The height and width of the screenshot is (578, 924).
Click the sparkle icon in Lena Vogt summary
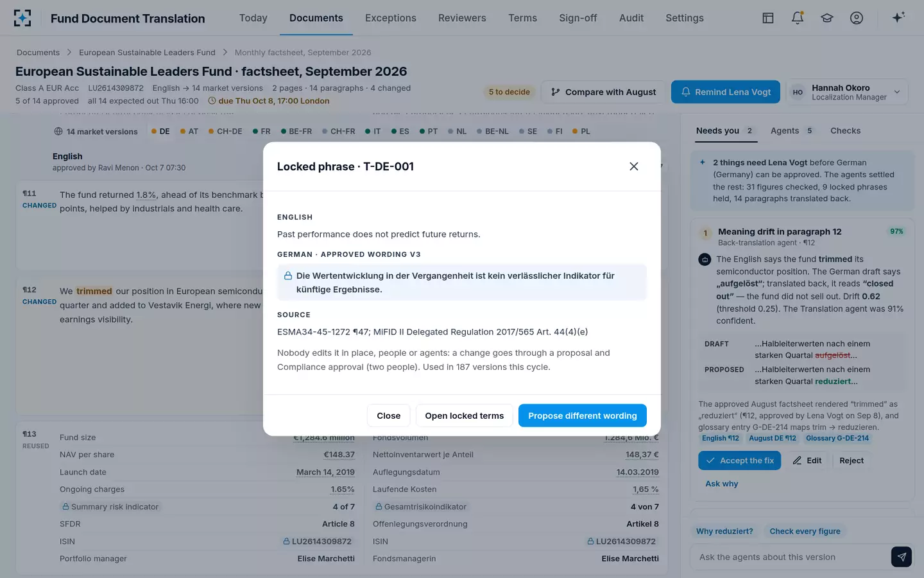(x=703, y=162)
